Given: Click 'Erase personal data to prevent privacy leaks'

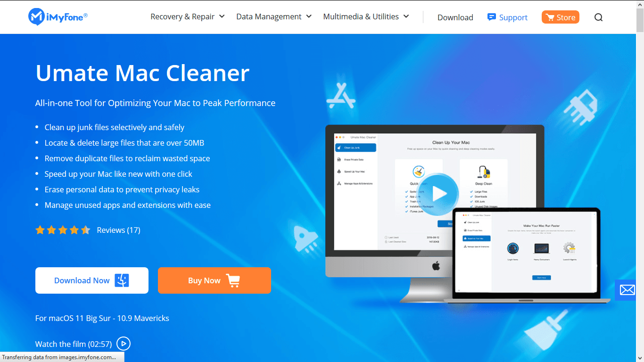Looking at the screenshot, I should (122, 189).
